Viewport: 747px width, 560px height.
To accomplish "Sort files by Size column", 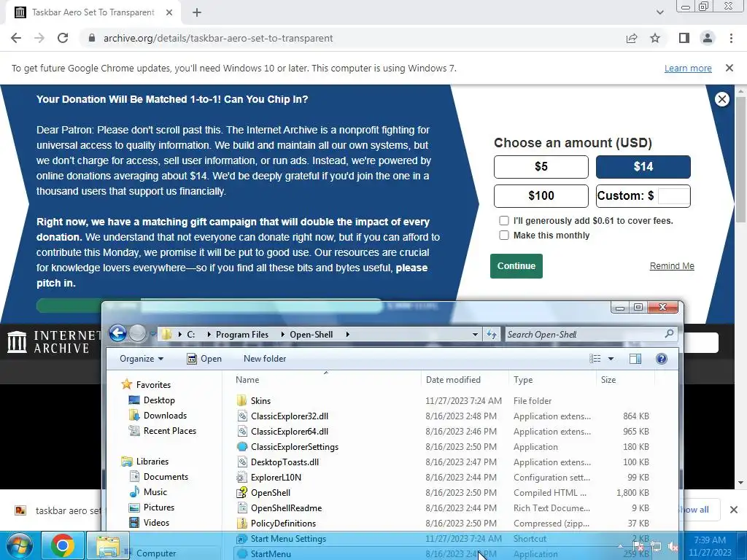I will pos(625,379).
